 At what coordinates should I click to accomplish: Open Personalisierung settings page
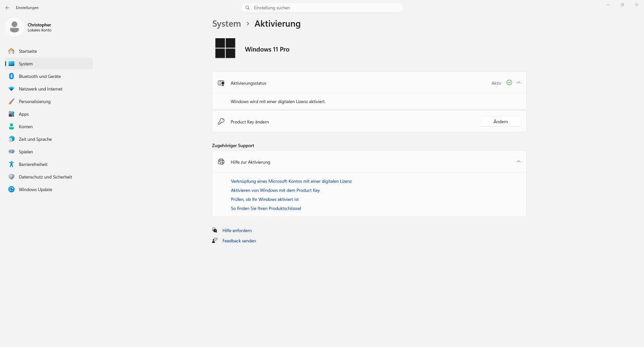tap(49, 102)
